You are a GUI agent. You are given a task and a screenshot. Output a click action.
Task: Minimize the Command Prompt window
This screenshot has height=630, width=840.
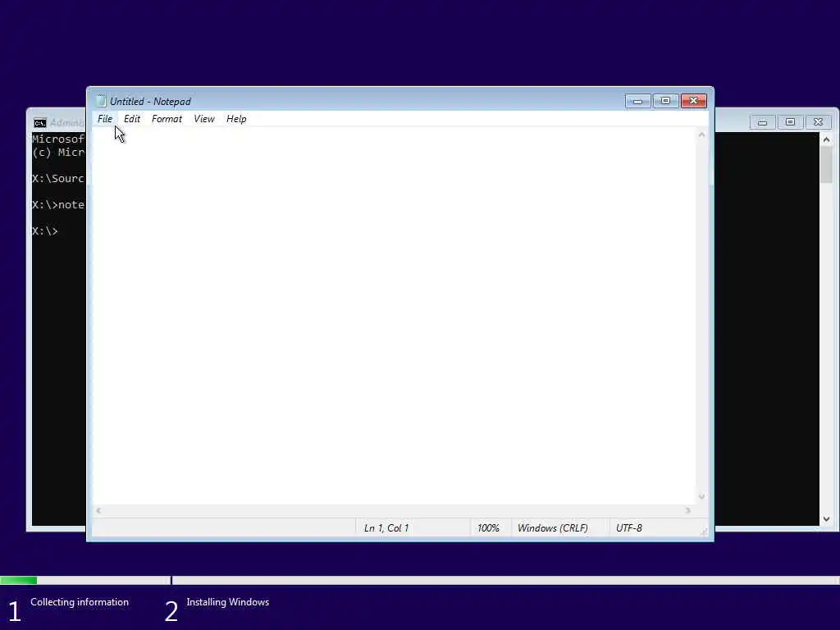(762, 122)
